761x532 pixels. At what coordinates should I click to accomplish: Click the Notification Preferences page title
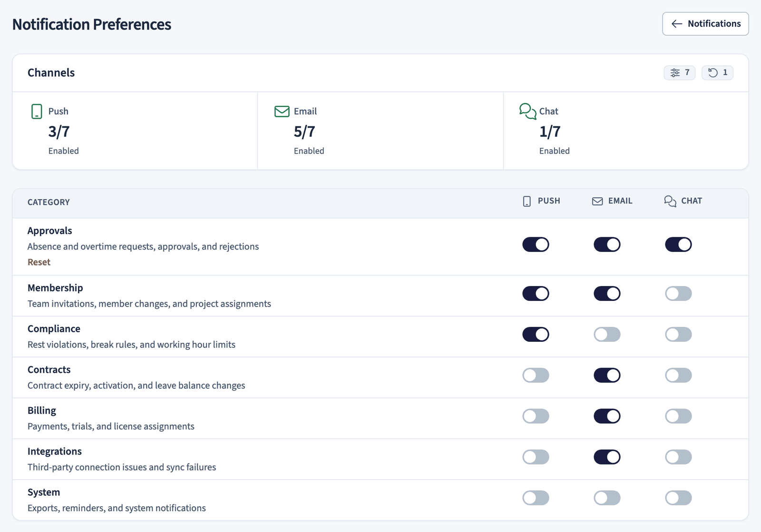[x=92, y=24]
